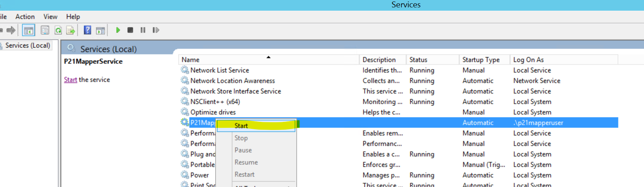Toggle Show/Hide Console Tree icon
The width and height of the screenshot is (644, 187).
[x=28, y=30]
